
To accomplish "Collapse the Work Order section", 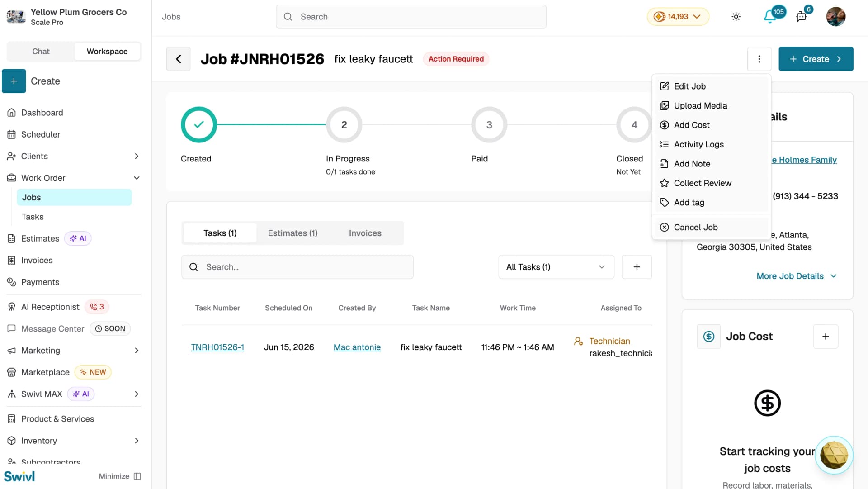I will pyautogui.click(x=137, y=178).
